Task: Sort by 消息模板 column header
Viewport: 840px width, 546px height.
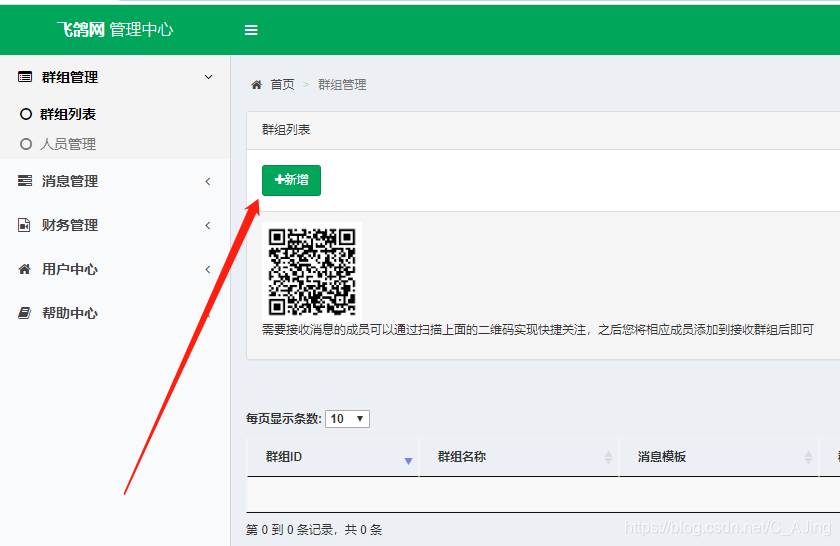Action: [x=719, y=457]
